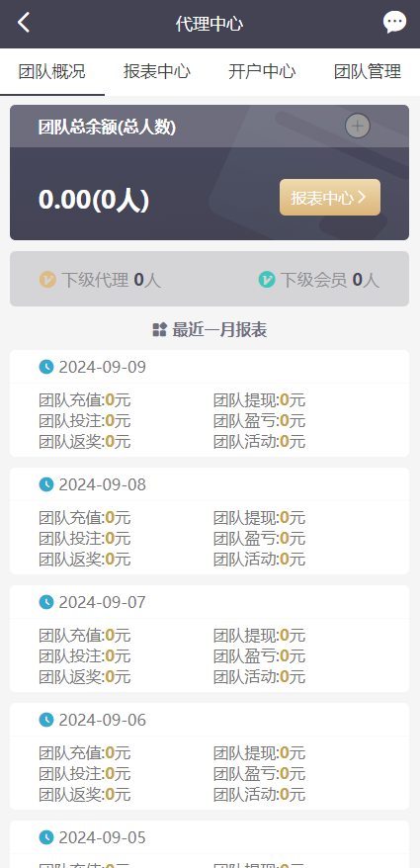Click the plus icon on balance card
420x868 pixels.
[x=358, y=127]
